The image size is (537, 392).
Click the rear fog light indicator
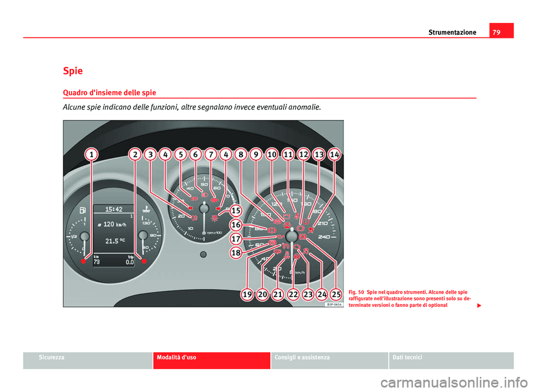[195, 218]
